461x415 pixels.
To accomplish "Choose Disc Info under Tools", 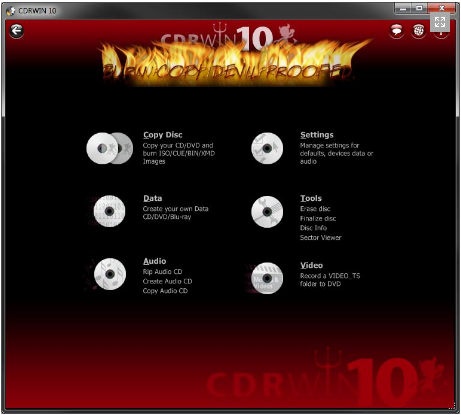I will click(x=313, y=228).
